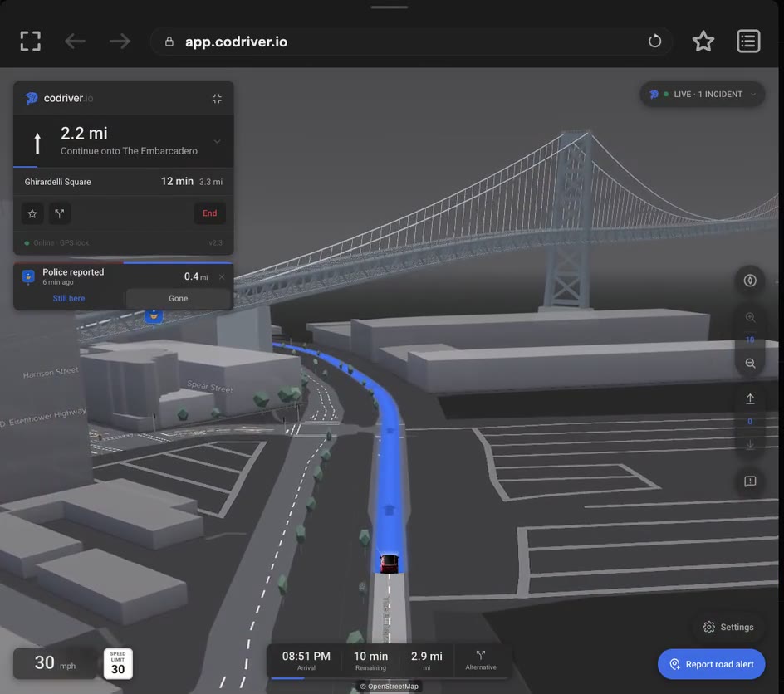Click the Online GPS lock status

pos(56,243)
